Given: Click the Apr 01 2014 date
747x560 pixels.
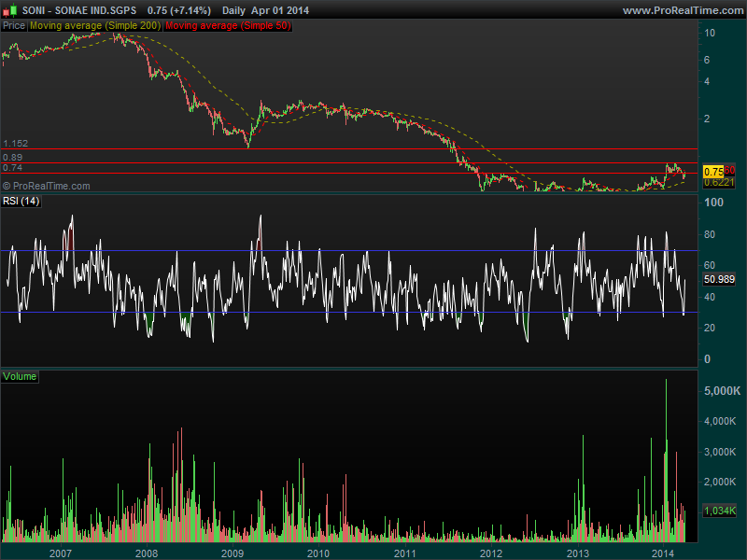Looking at the screenshot, I should [x=280, y=10].
